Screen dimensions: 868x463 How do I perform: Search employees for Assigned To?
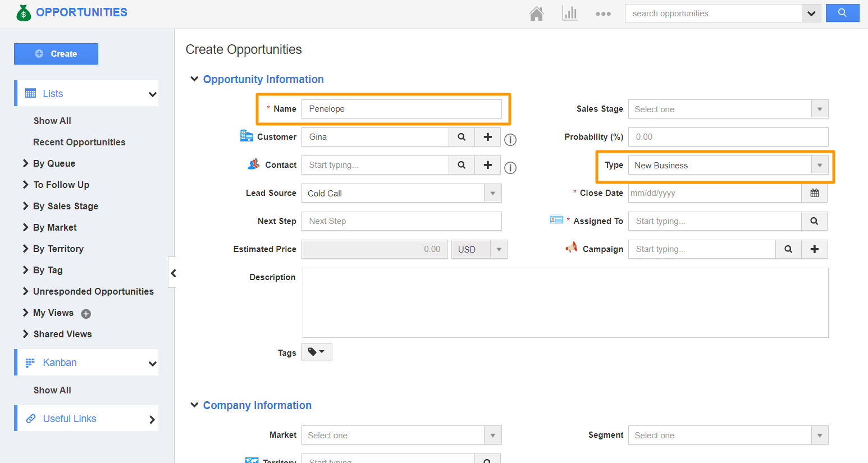coord(814,221)
